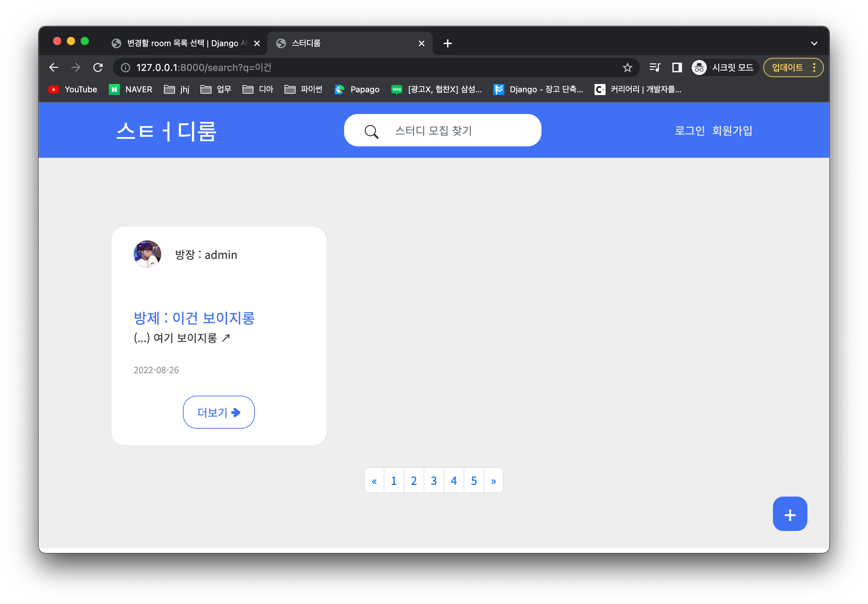Click the magnifier search icon

pyautogui.click(x=371, y=131)
